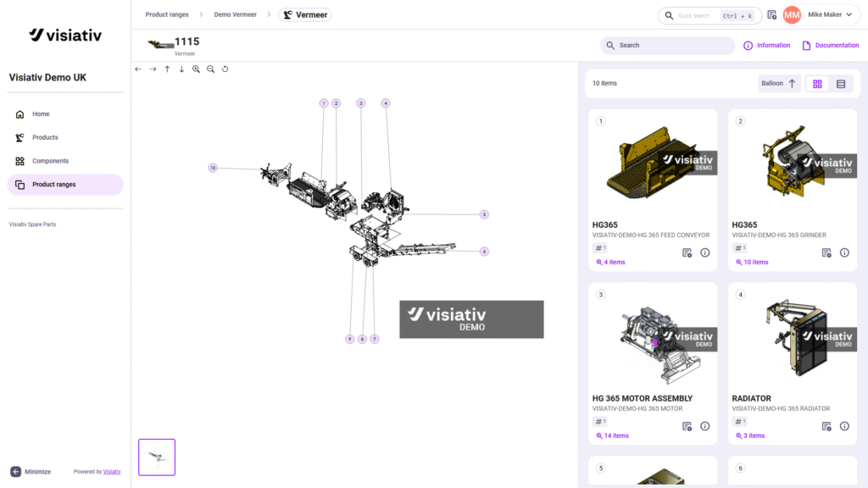The image size is (868, 488).
Task: Open 14 items of Motor Assembly
Action: [x=612, y=436]
